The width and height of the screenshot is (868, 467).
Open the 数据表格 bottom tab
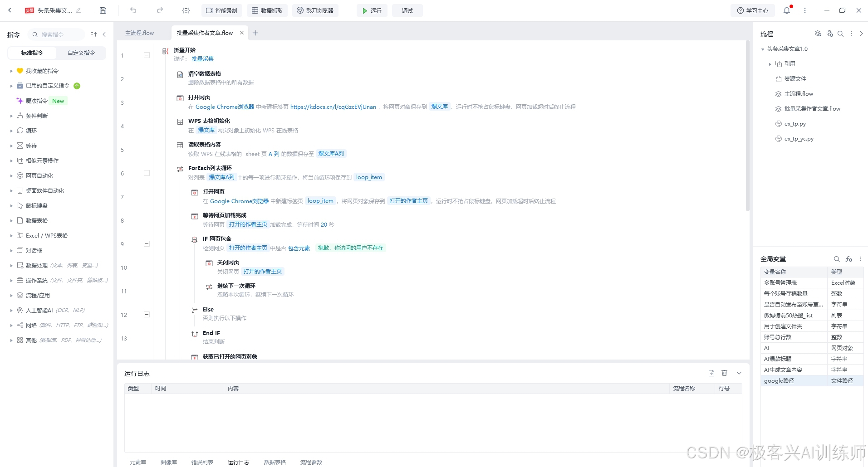(275, 462)
